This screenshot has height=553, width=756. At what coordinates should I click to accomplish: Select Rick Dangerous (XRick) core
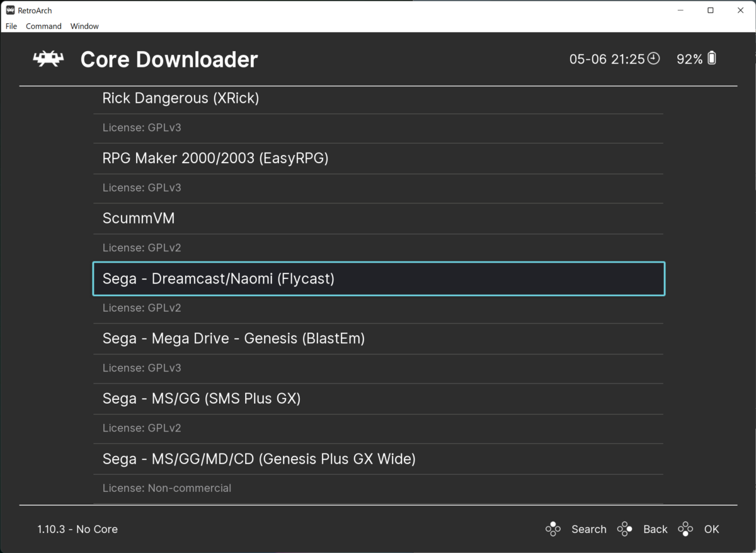[378, 99]
